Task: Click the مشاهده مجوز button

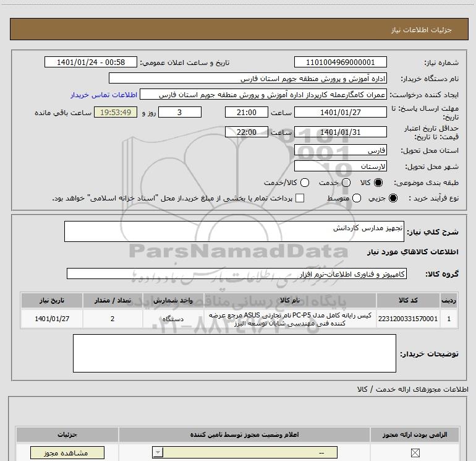Action: pos(67,453)
